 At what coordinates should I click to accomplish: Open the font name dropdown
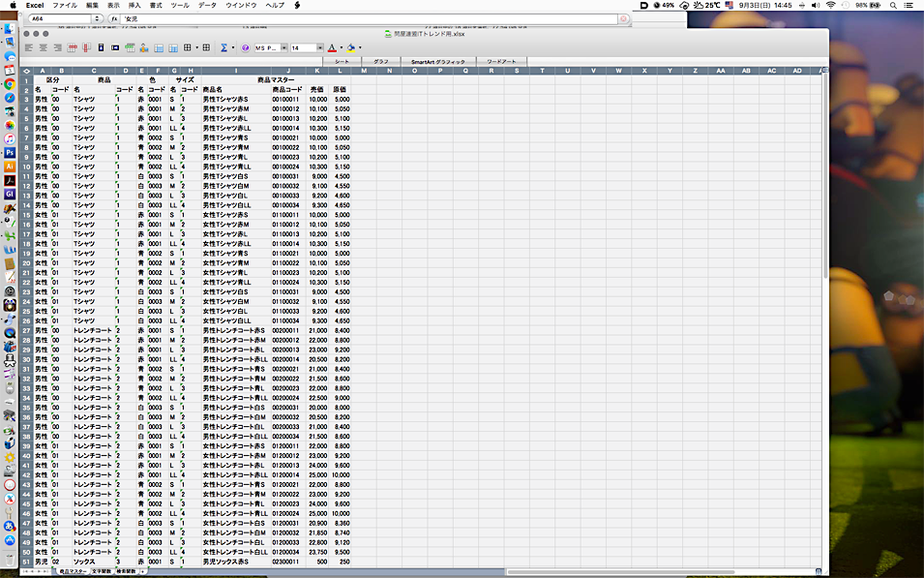click(x=284, y=47)
